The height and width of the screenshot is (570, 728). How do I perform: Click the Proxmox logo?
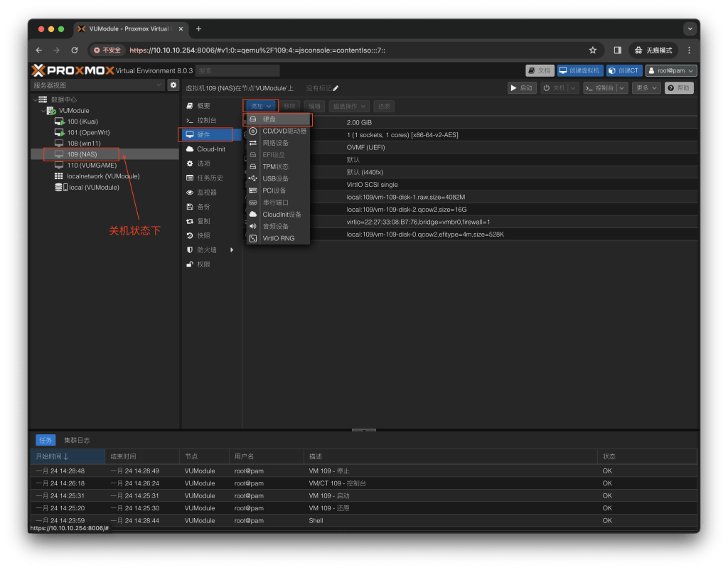coord(72,70)
